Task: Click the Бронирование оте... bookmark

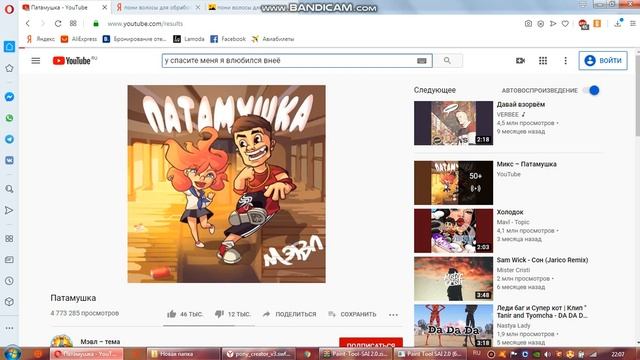Action: [135, 39]
